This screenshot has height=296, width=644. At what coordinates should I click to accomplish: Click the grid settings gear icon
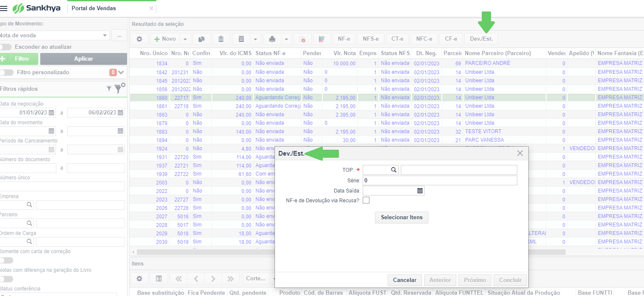pos(139,39)
